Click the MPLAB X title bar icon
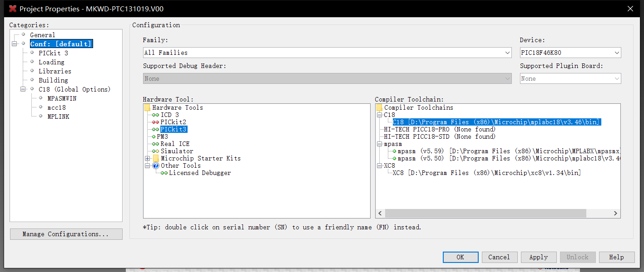 [x=13, y=9]
